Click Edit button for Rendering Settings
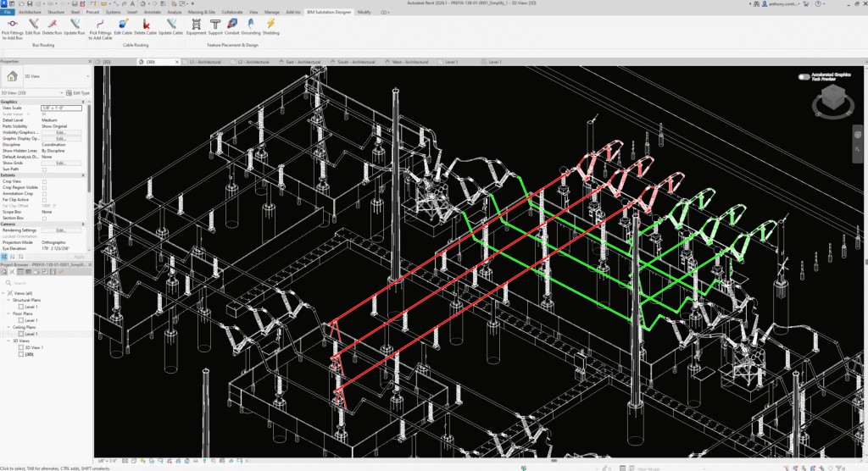The image size is (868, 471). coord(61,230)
